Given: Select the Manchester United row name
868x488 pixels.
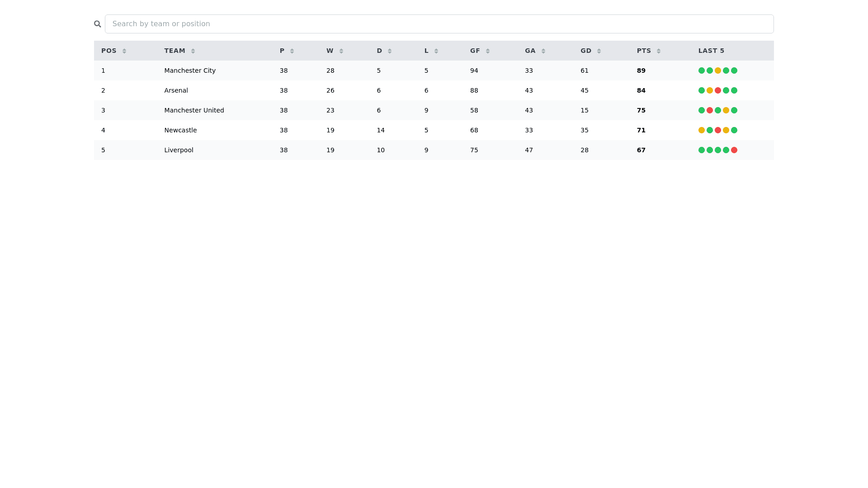Looking at the screenshot, I should pos(194,110).
